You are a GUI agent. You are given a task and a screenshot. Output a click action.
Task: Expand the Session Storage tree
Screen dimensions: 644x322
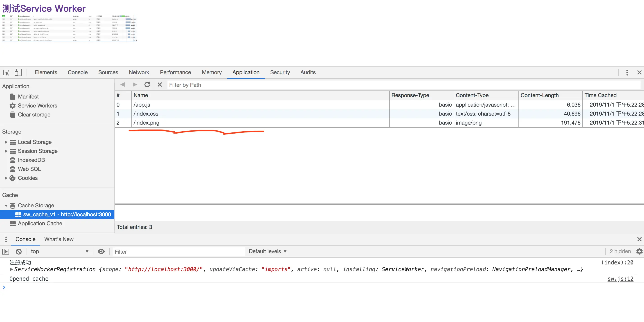click(x=6, y=151)
